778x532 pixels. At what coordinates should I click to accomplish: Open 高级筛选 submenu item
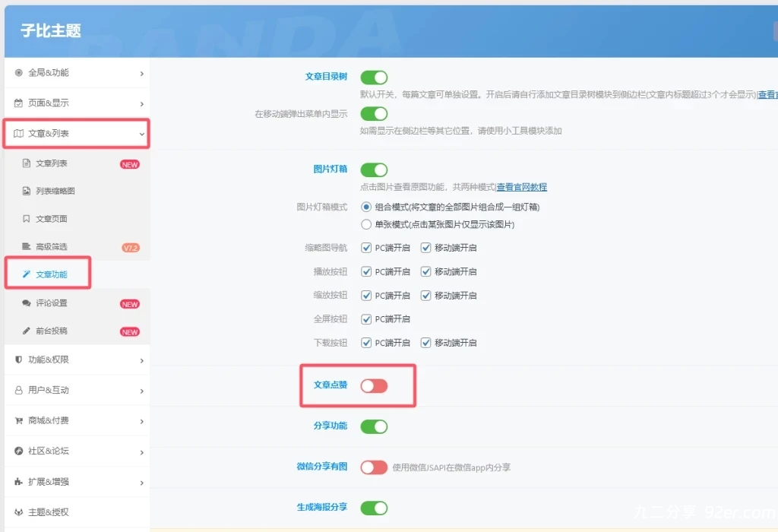tap(77, 247)
